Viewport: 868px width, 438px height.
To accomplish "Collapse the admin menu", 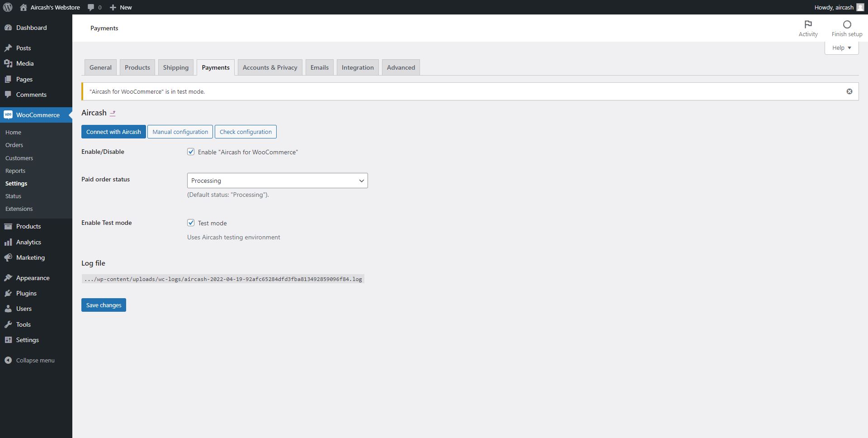I will 36,360.
